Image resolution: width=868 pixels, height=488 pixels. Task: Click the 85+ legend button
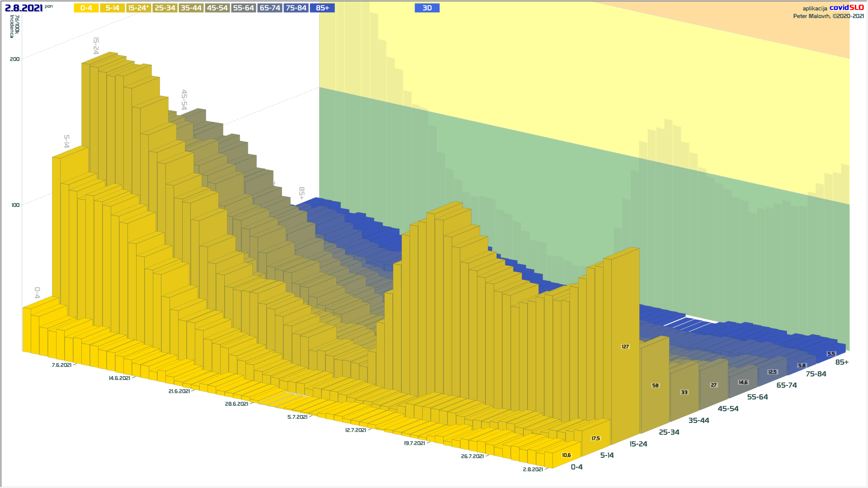coord(322,8)
